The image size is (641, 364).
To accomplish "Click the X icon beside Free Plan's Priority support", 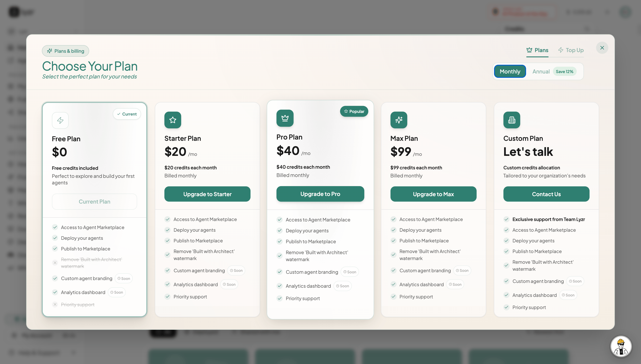I will click(x=55, y=304).
